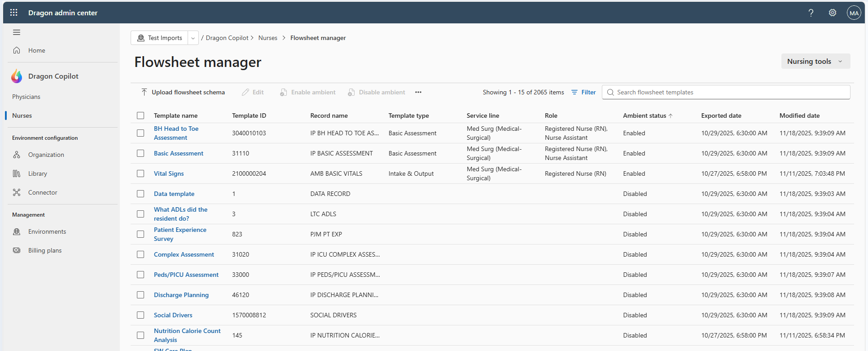This screenshot has width=868, height=351.
Task: Open the Nursing tools dropdown
Action: point(815,61)
